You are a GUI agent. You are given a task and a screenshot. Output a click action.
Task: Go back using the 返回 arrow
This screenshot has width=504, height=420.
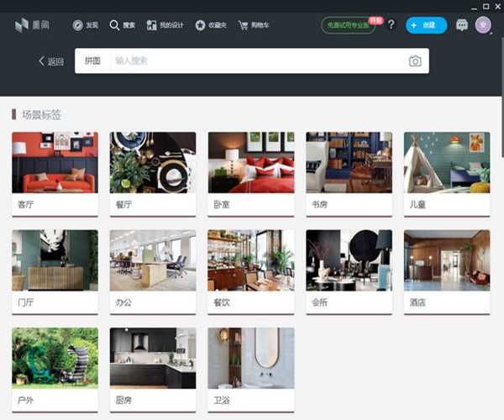coord(50,61)
